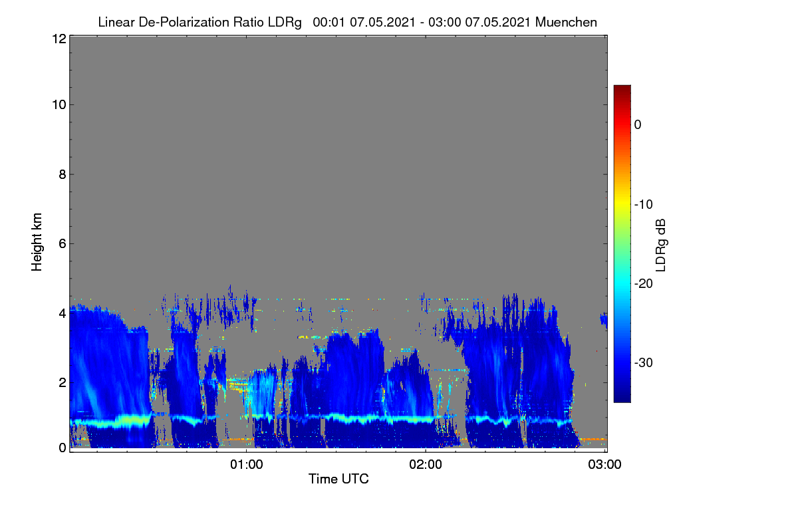Click the 02:00 time axis label
This screenshot has height=532, width=798.
(426, 464)
